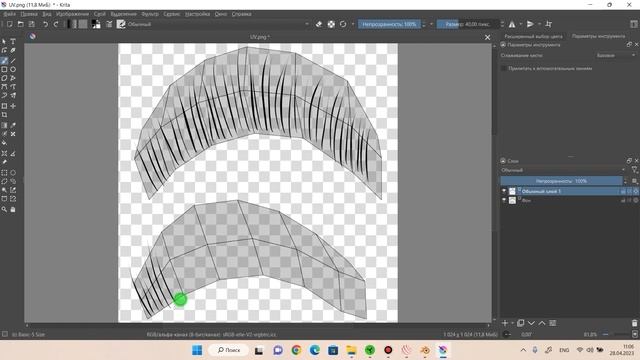Open the brush blending mode dropdown 'Обычный'
The height and width of the screenshot is (360, 640).
[x=219, y=24]
